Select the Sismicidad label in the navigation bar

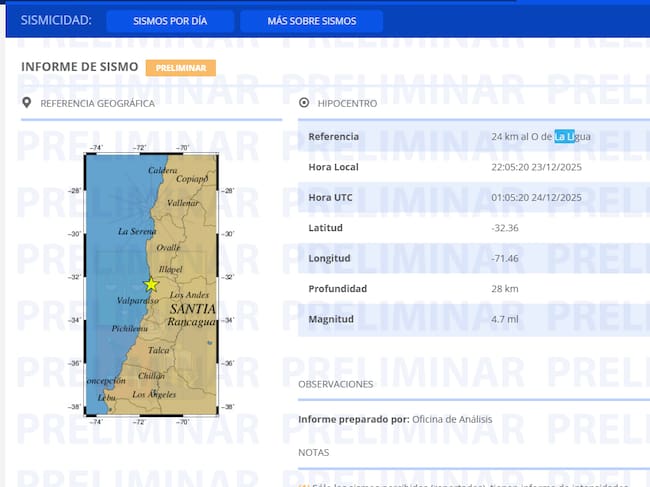tap(56, 20)
